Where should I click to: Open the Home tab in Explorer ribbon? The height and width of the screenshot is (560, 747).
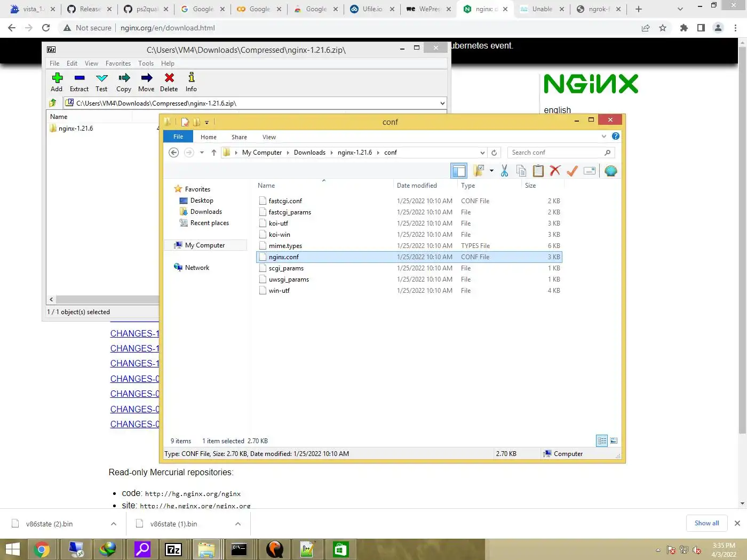pos(209,137)
